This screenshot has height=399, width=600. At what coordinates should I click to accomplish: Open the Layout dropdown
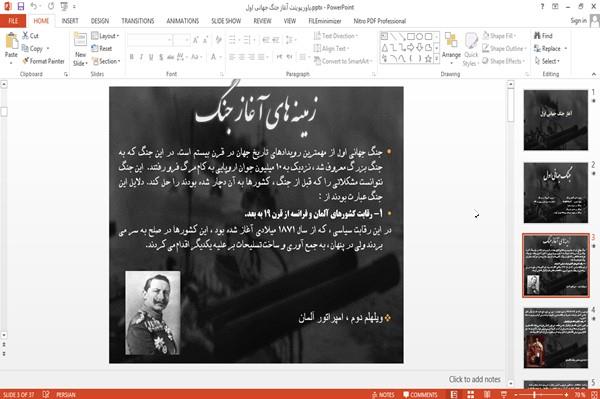[x=105, y=36]
